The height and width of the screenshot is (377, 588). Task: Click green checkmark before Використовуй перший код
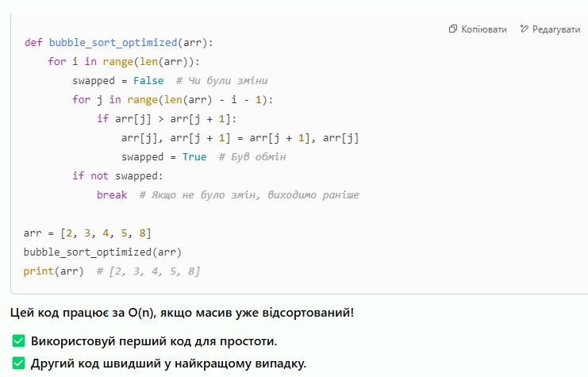point(18,341)
